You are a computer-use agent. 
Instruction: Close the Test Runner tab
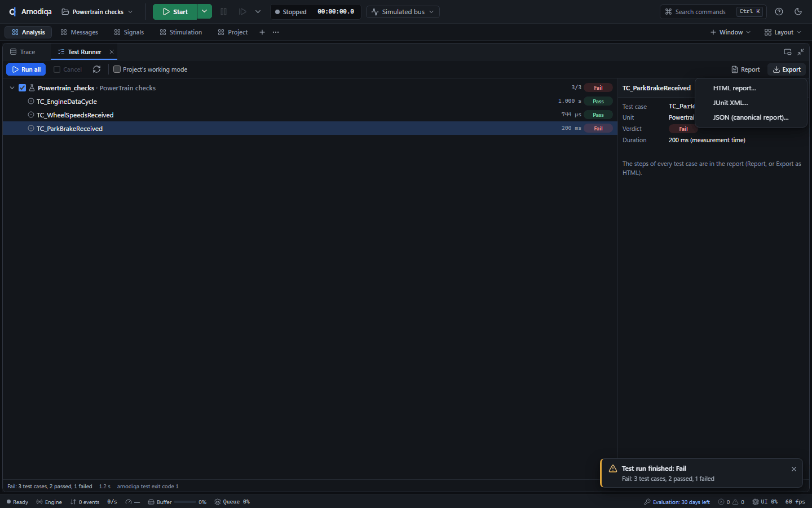(112, 52)
